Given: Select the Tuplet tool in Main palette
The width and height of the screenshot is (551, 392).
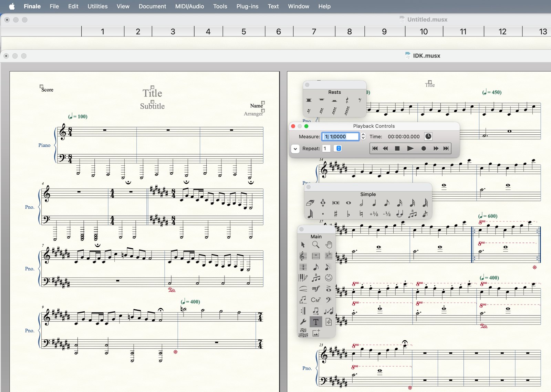Looking at the screenshot, I should point(315,278).
